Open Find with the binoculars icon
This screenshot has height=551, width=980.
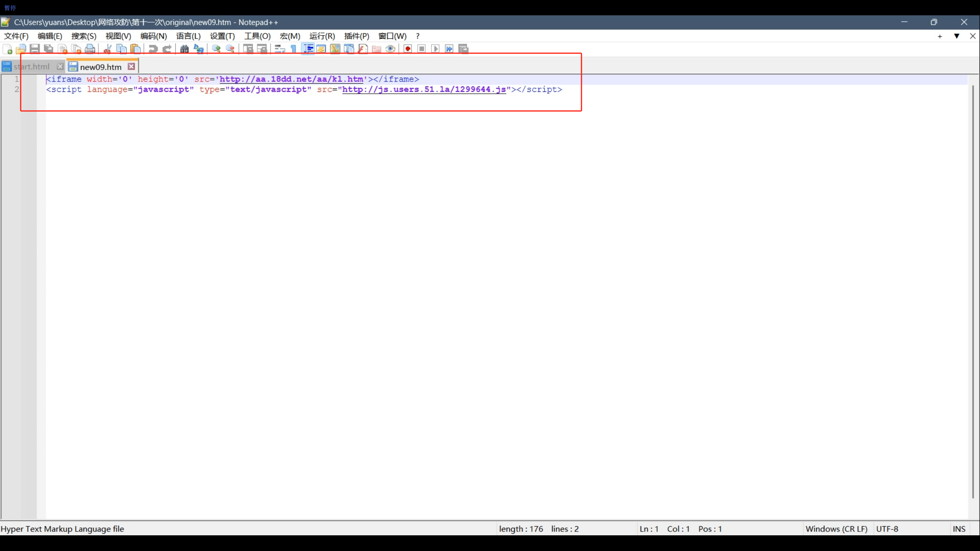[x=185, y=49]
